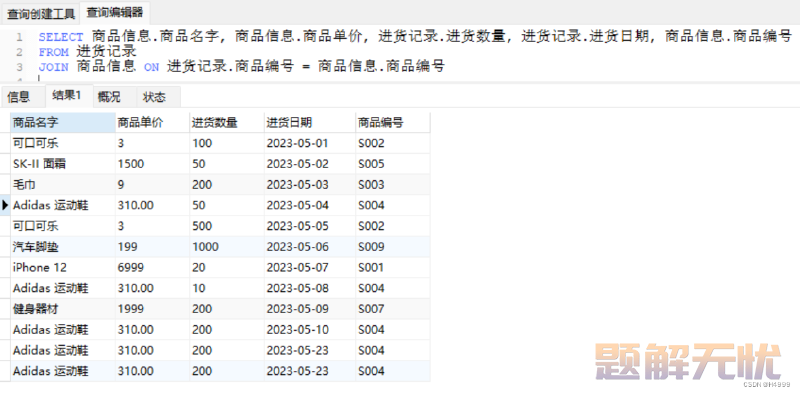Screen dimensions: 800x393
Task: Click the date cell 2023-05-05
Action: (x=310, y=226)
